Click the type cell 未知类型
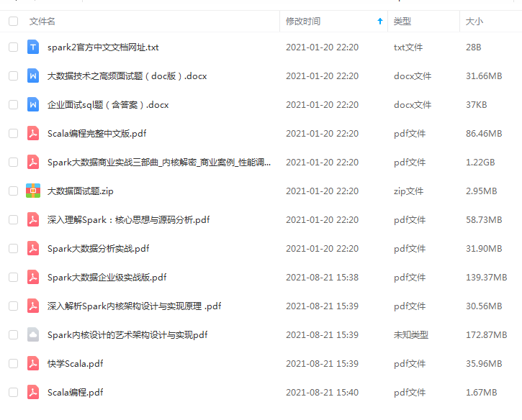 411,335
